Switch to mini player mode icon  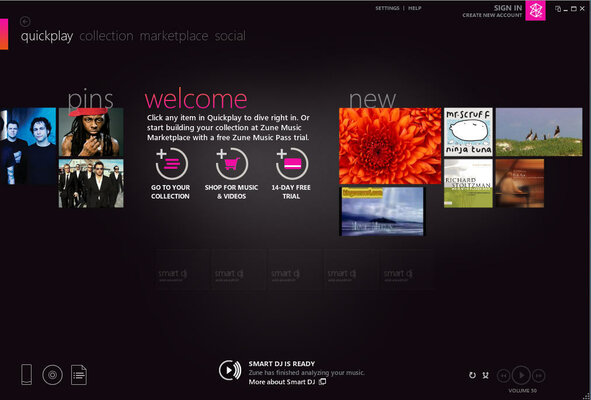[558, 9]
